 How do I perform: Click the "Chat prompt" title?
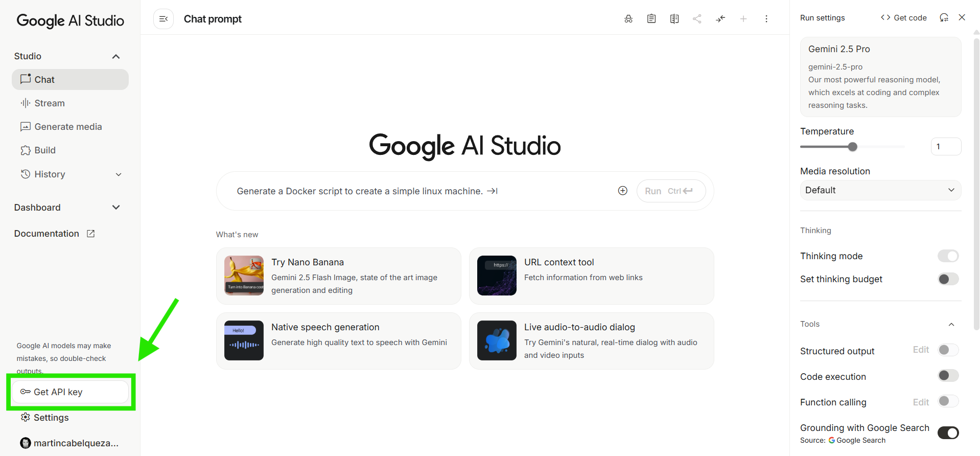click(x=213, y=19)
